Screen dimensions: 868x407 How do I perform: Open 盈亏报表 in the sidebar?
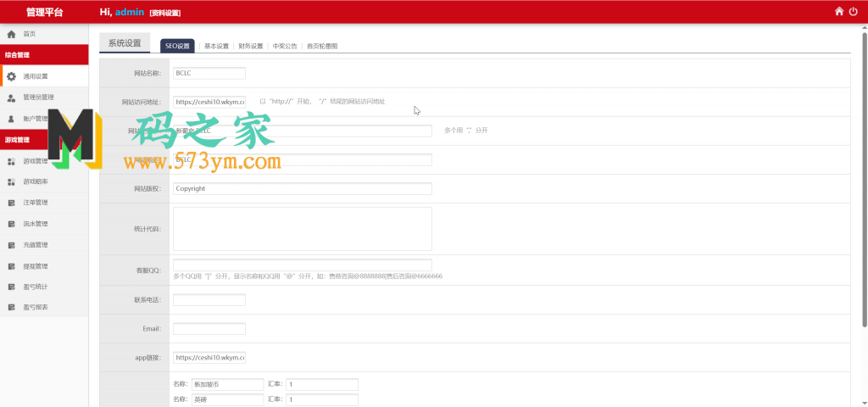click(44, 307)
